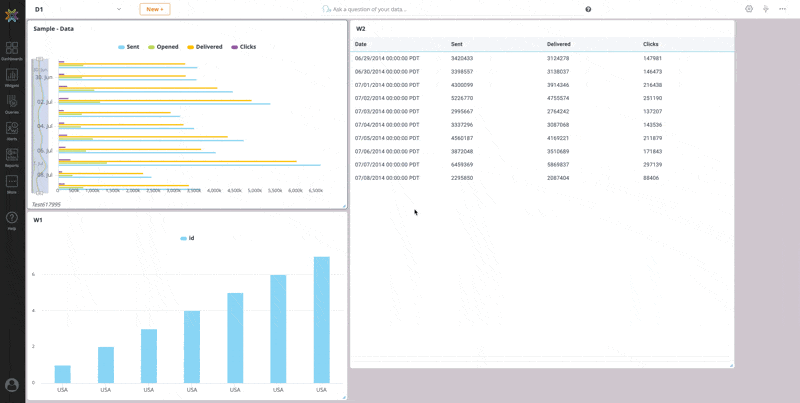Click the pin icon in top bar
This screenshot has width=800, height=403.
point(766,9)
